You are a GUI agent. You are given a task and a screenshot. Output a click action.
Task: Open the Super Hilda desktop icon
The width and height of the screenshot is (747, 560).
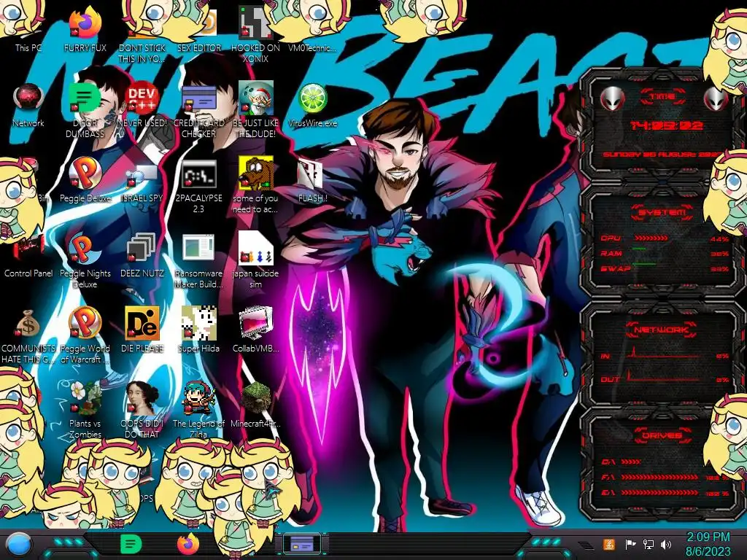coord(198,330)
